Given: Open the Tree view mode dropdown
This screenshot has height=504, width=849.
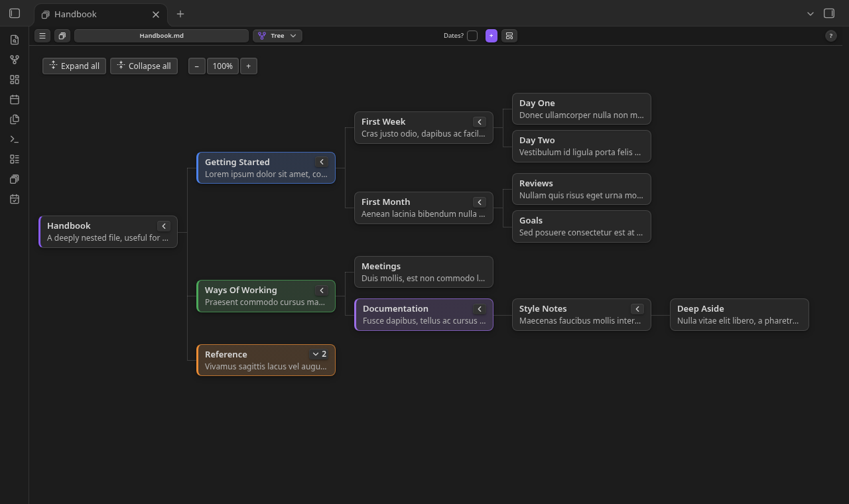Looking at the screenshot, I should click(x=277, y=36).
